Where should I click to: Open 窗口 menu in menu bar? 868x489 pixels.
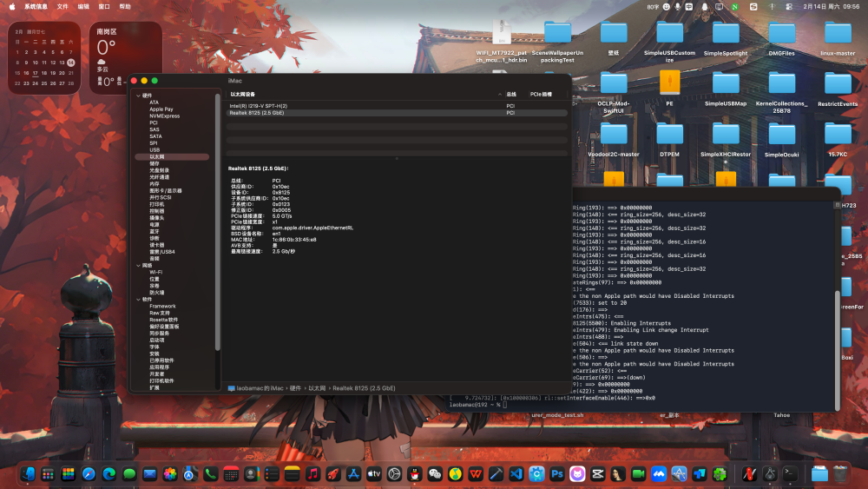pos(104,7)
